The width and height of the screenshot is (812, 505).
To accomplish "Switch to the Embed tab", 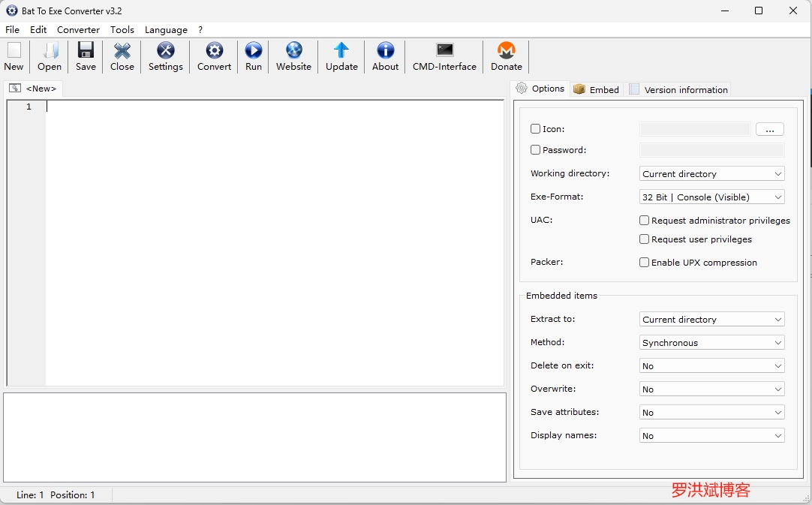I will click(597, 89).
